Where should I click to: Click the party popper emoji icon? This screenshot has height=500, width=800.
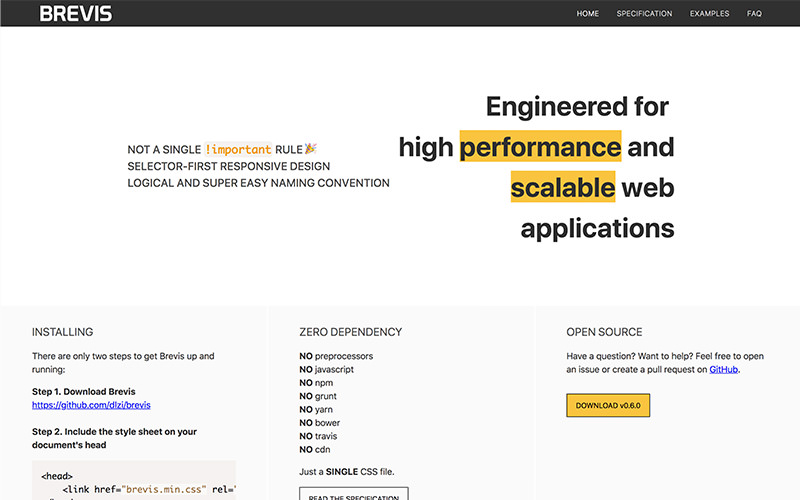pyautogui.click(x=311, y=148)
